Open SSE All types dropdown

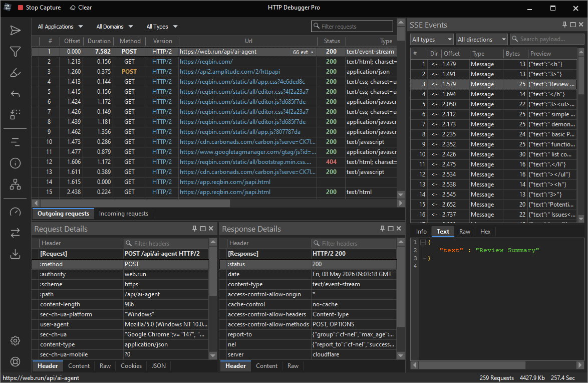[432, 40]
